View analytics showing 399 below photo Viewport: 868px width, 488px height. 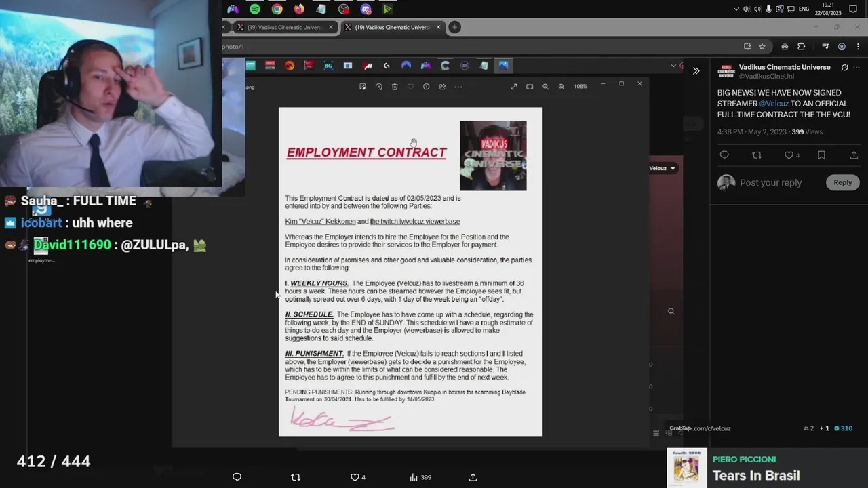tap(420, 477)
